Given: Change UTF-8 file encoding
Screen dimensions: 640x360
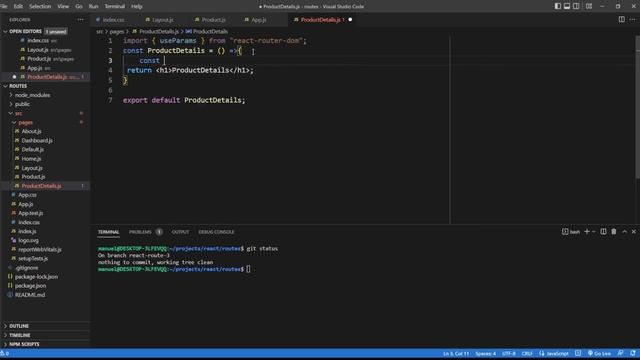Looking at the screenshot, I should 509,353.
